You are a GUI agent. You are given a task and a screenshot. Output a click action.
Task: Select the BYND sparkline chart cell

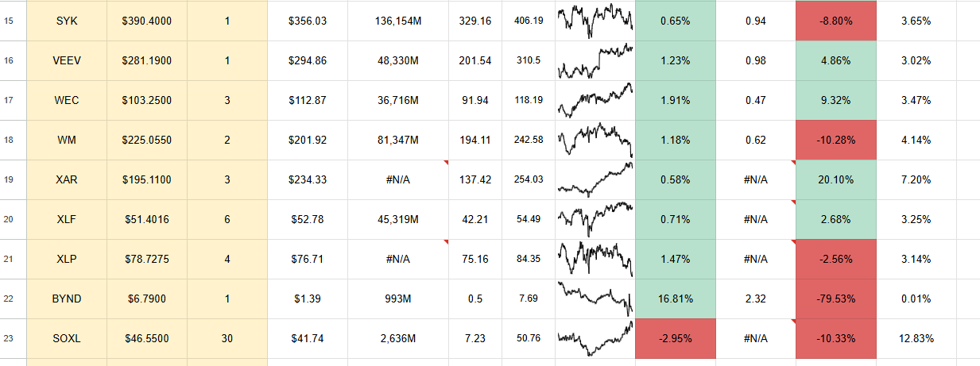tap(595, 299)
